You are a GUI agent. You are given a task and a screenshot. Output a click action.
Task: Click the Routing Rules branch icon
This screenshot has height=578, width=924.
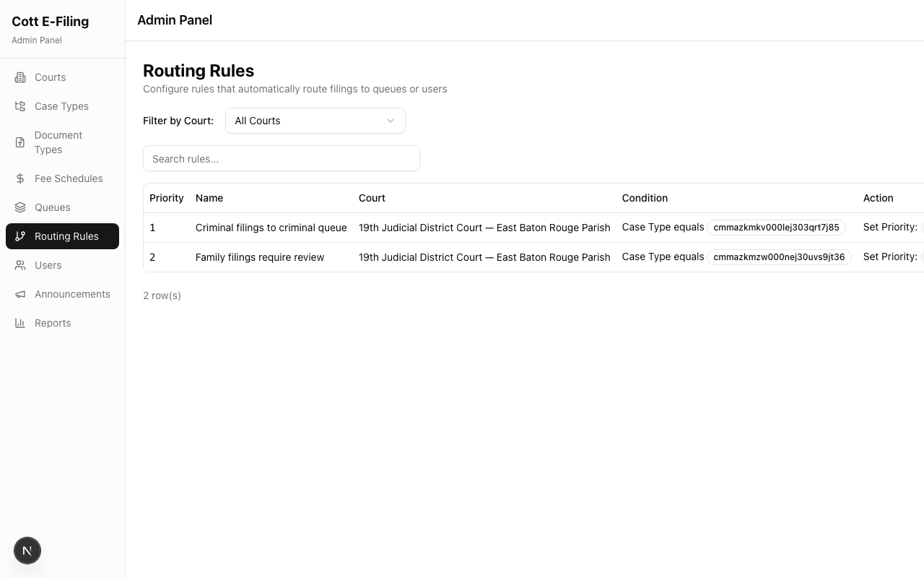[x=20, y=236]
